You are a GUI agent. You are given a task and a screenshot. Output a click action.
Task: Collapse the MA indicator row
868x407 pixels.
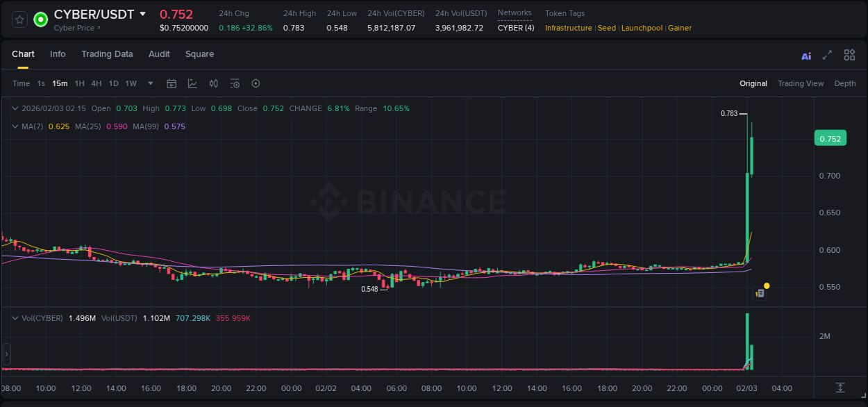[15, 126]
